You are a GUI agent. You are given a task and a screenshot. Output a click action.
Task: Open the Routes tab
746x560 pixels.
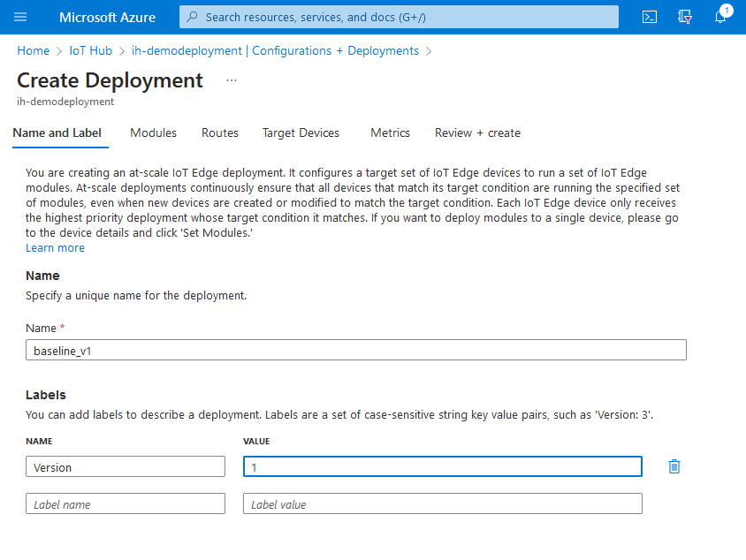220,132
